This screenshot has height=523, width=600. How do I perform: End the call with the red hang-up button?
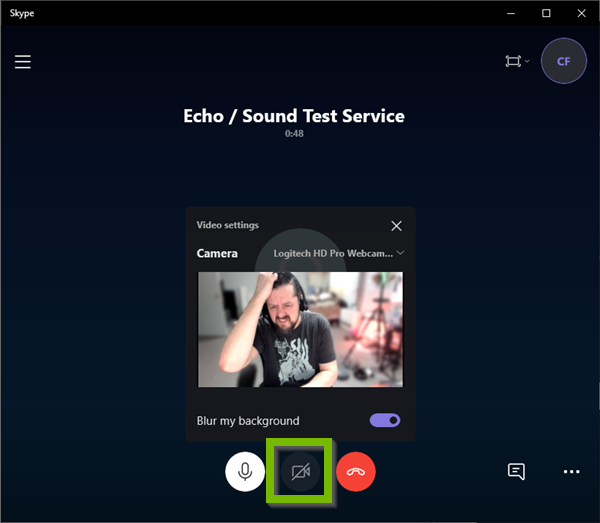pos(356,471)
